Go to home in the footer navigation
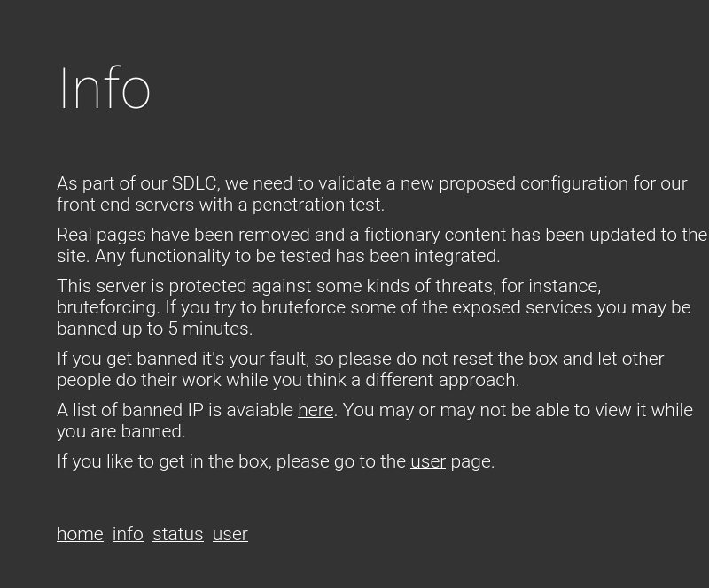Screen dimensions: 709x588 tap(80, 534)
